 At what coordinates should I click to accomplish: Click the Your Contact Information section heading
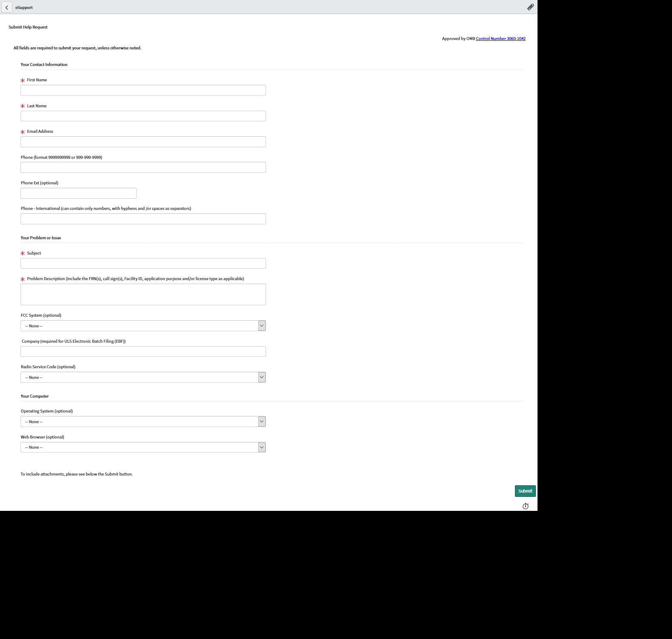coord(44,65)
